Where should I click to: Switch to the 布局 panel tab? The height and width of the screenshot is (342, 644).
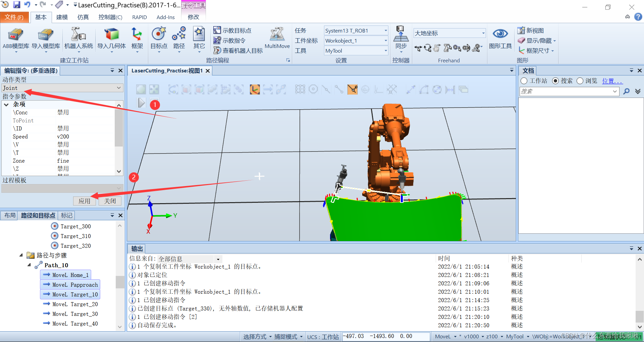pyautogui.click(x=10, y=215)
